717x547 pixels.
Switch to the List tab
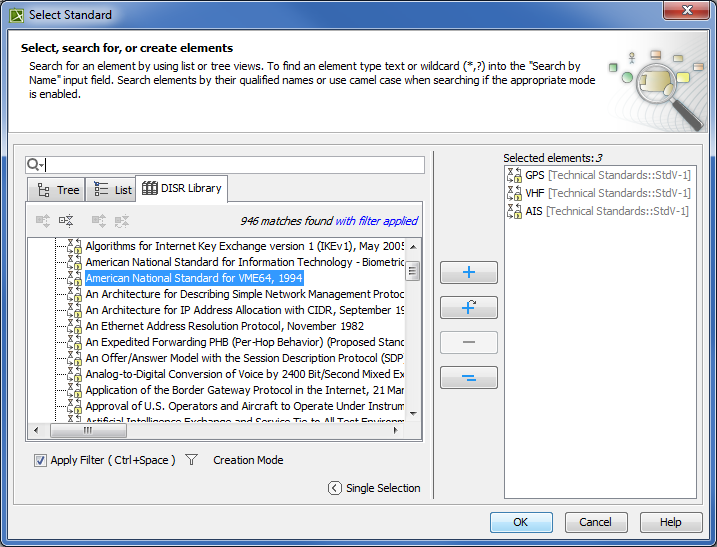111,189
